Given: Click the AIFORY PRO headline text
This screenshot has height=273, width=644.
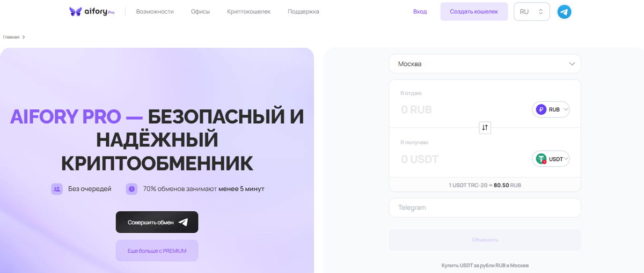Looking at the screenshot, I should coord(157,140).
